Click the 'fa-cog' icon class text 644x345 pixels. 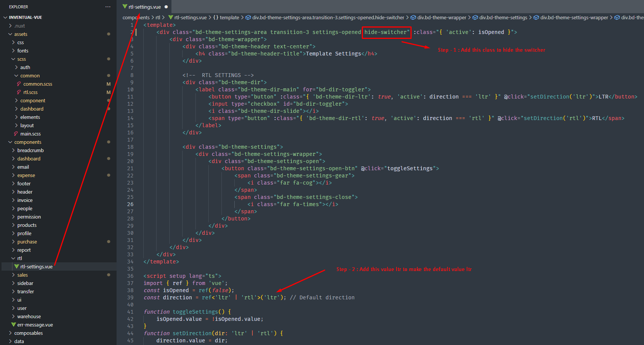click(x=303, y=183)
